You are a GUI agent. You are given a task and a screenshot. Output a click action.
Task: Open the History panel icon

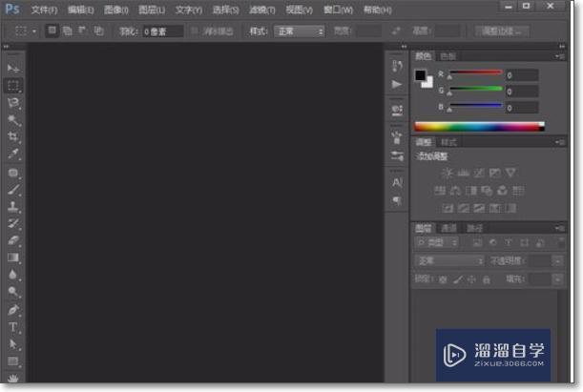[x=397, y=67]
